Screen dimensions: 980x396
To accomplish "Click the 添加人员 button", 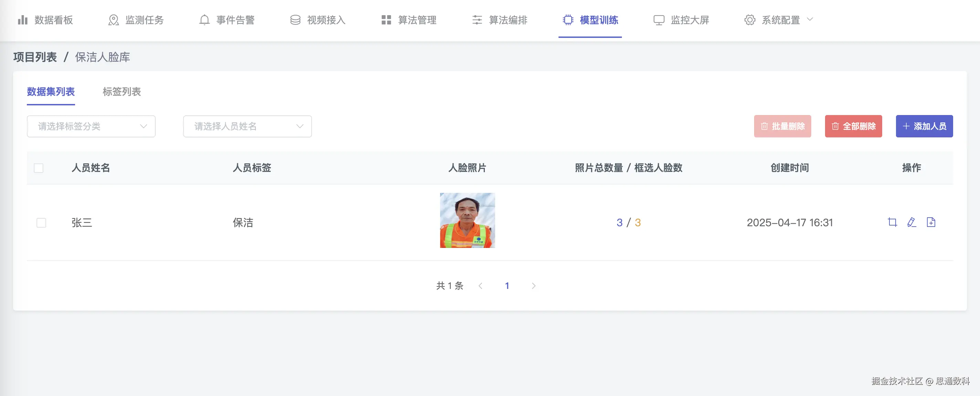I will tap(924, 126).
